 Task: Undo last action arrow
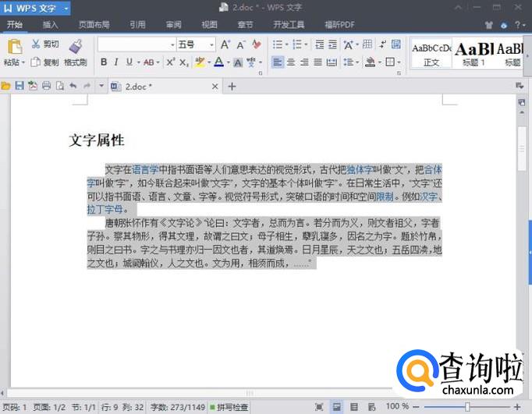pyautogui.click(x=73, y=86)
